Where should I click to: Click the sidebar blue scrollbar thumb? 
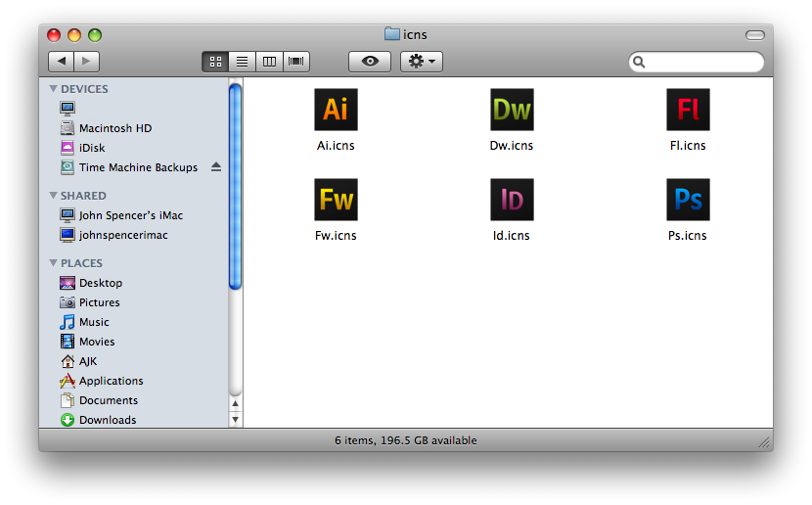[235, 187]
